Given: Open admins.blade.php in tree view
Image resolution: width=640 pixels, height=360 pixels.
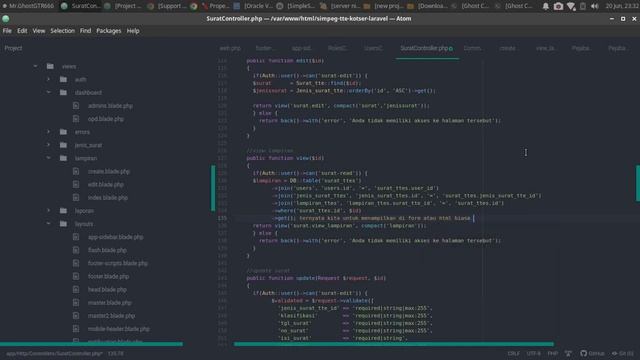Looking at the screenshot, I should point(110,106).
